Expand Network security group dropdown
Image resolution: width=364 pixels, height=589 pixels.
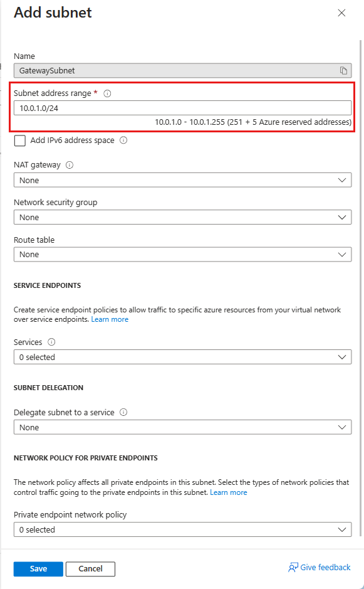tap(182, 217)
